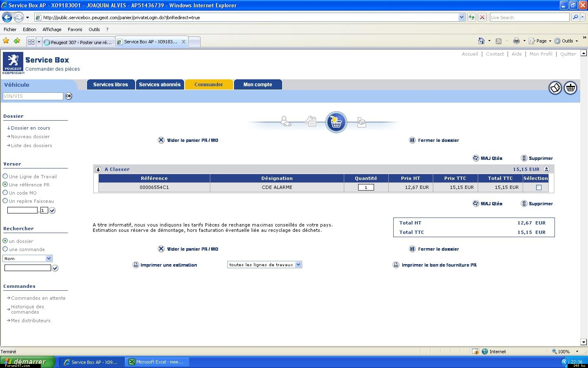Image resolution: width=588 pixels, height=368 pixels.
Task: Select the 'Un repère Faisceau' radio button
Action: [5, 201]
